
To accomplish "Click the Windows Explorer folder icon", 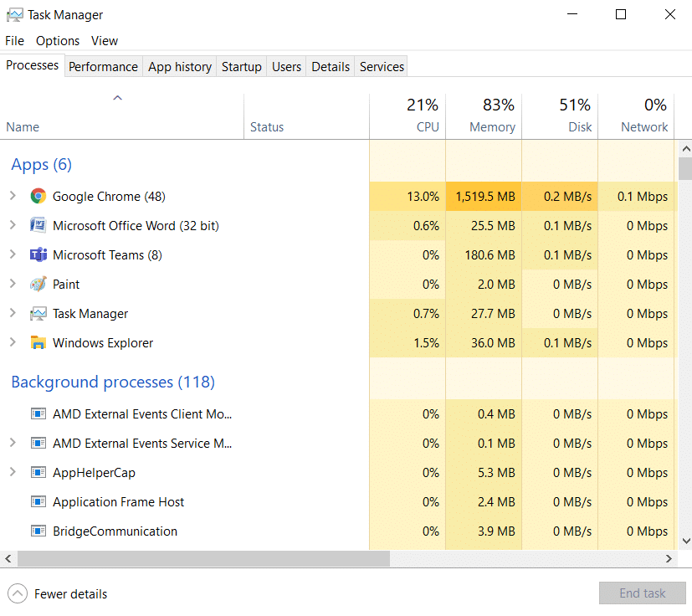I will click(38, 343).
